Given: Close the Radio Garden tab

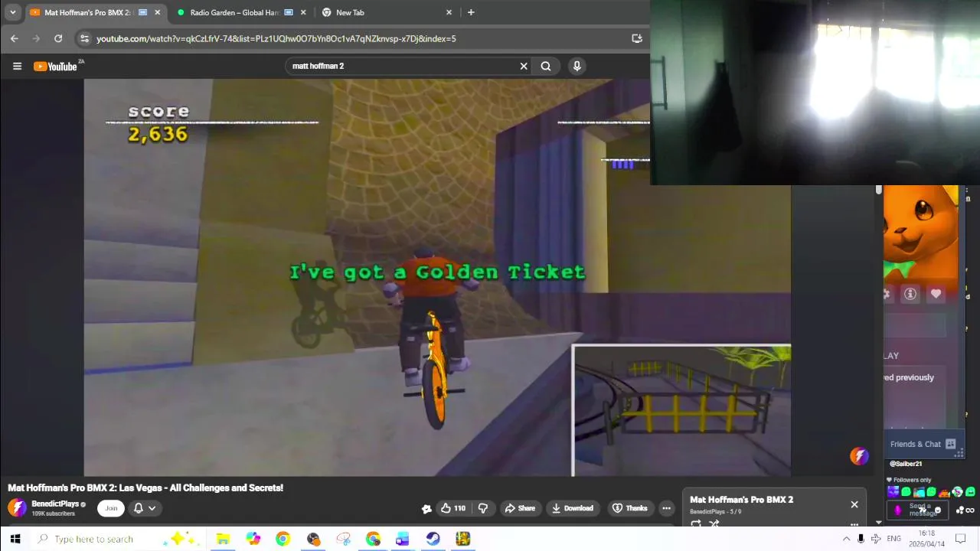Looking at the screenshot, I should 303,12.
